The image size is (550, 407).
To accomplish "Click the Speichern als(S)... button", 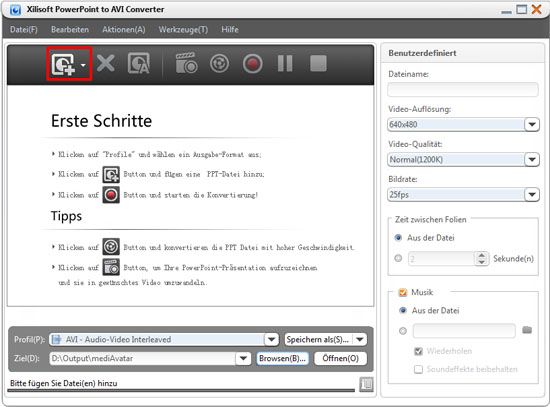I will (x=319, y=339).
